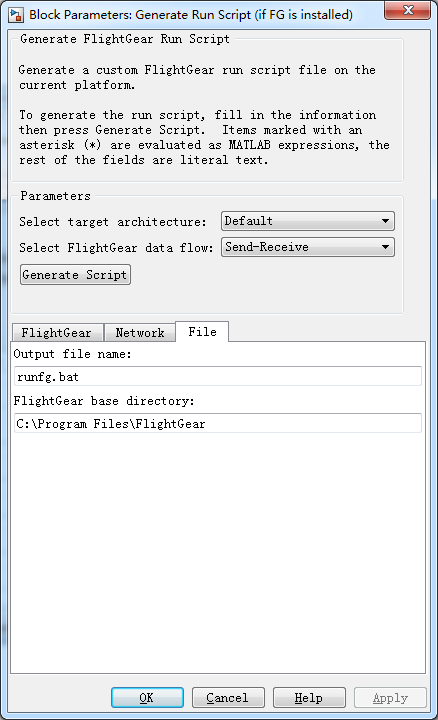Confirm with the OK button
The height and width of the screenshot is (720, 438).
[147, 698]
